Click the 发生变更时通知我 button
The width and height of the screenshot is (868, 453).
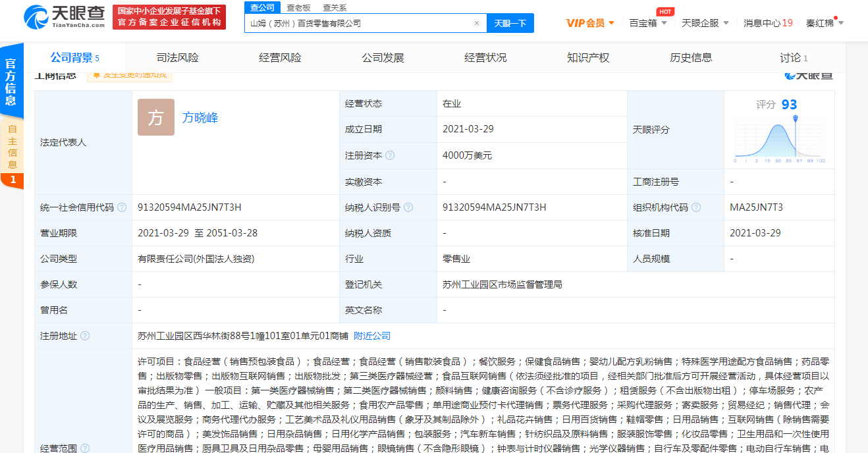[x=130, y=76]
